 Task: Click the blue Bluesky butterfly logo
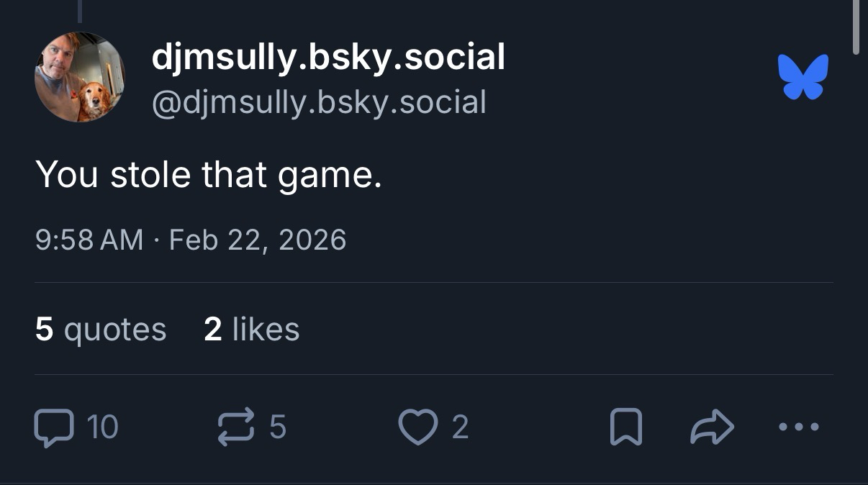(803, 77)
